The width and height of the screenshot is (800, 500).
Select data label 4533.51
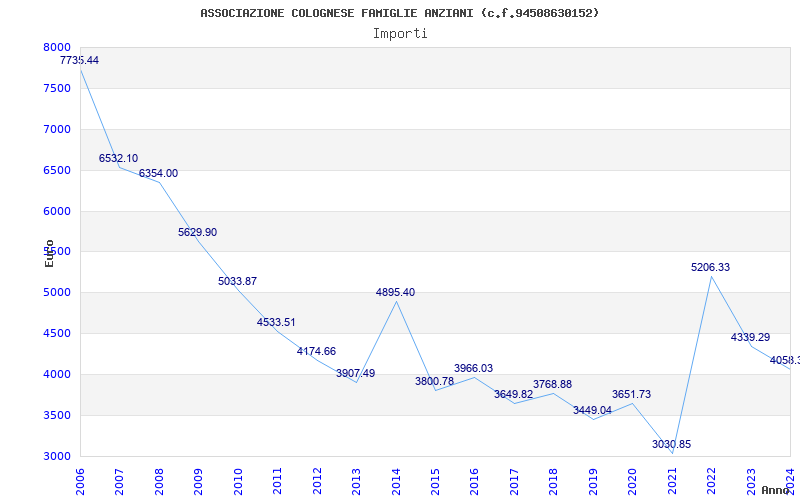[276, 322]
